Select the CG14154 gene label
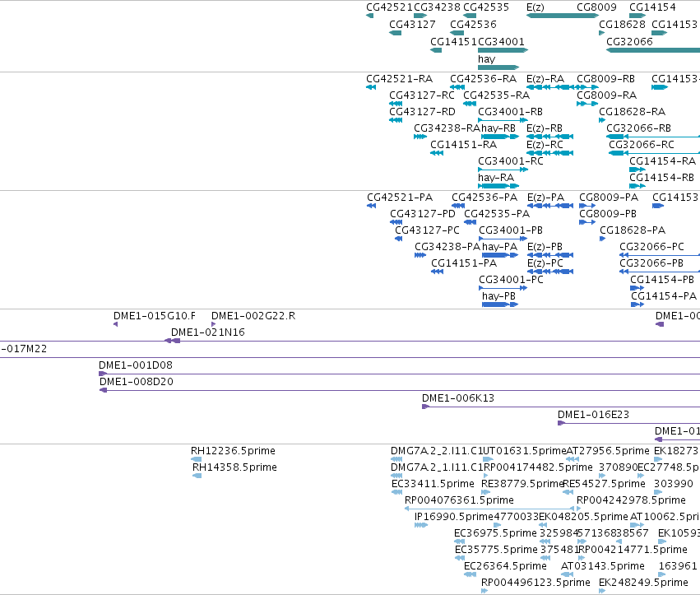Viewport: 700px width, 595px height. (652, 7)
